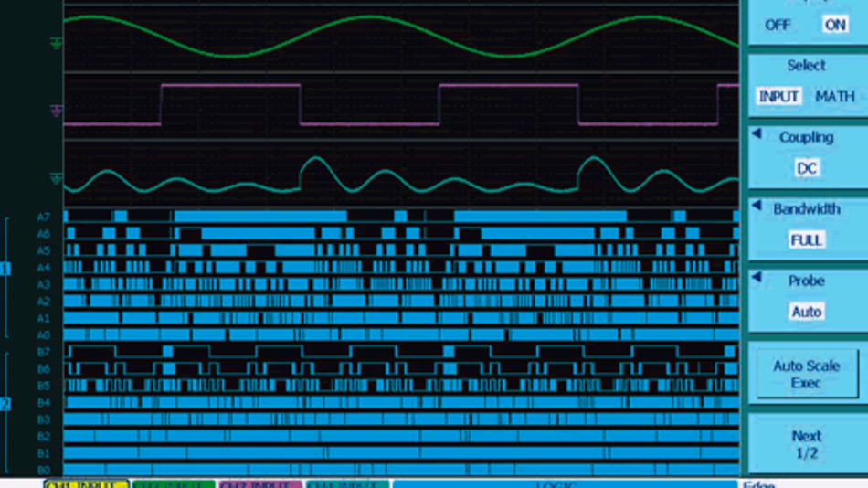Click the magenta channel ground marker icon
Screen dimensions: 868x488
(x=57, y=111)
